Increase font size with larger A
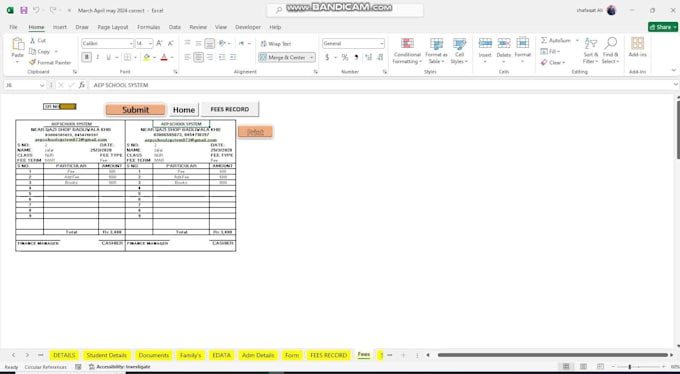680x374 pixels. pos(159,43)
